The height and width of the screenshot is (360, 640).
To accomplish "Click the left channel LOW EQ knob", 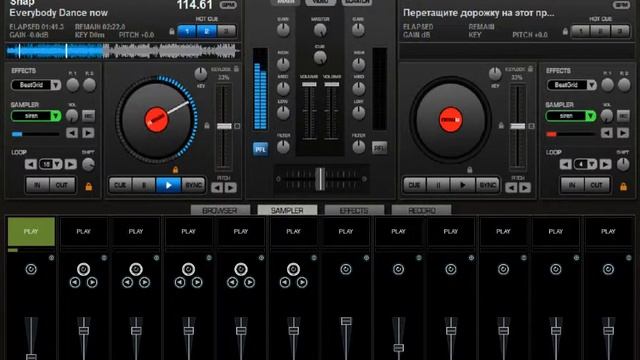I will (x=283, y=113).
